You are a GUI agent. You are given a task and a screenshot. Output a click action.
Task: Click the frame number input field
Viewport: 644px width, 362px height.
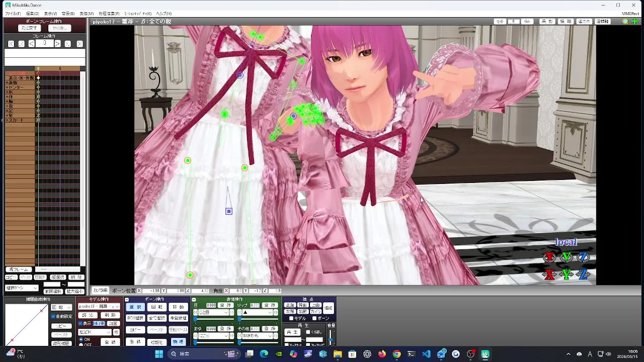[44, 44]
